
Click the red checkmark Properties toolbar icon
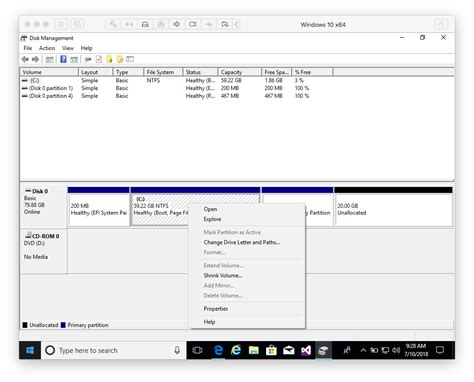pos(99,59)
